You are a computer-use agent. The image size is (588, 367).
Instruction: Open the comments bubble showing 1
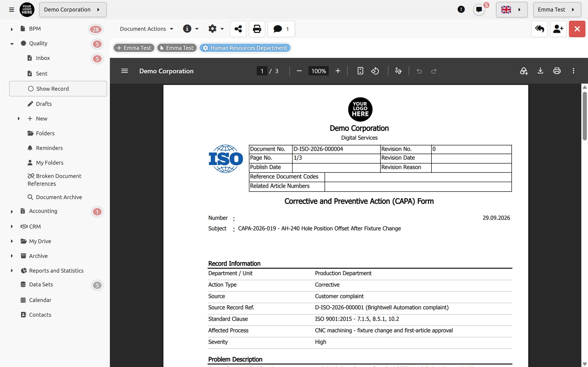click(281, 29)
